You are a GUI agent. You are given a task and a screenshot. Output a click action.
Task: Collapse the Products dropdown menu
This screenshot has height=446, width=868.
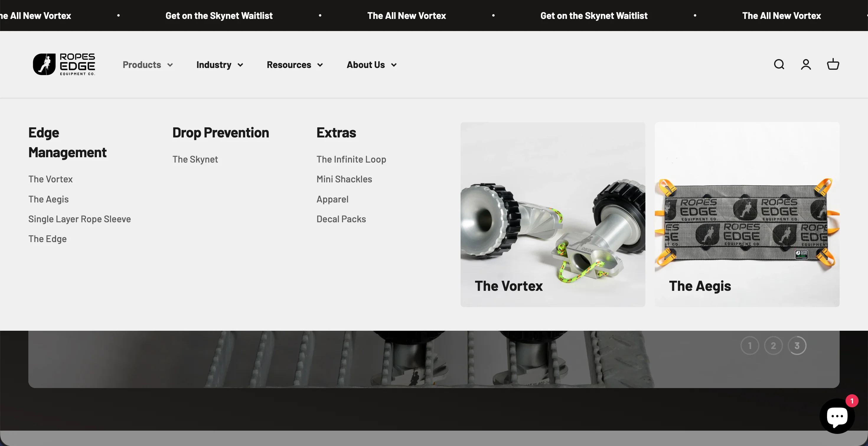coord(148,65)
